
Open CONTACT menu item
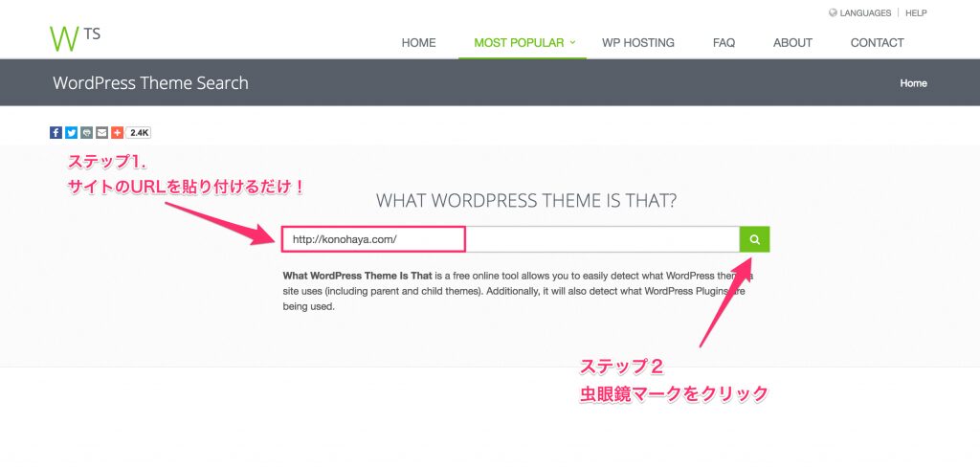pos(877,42)
